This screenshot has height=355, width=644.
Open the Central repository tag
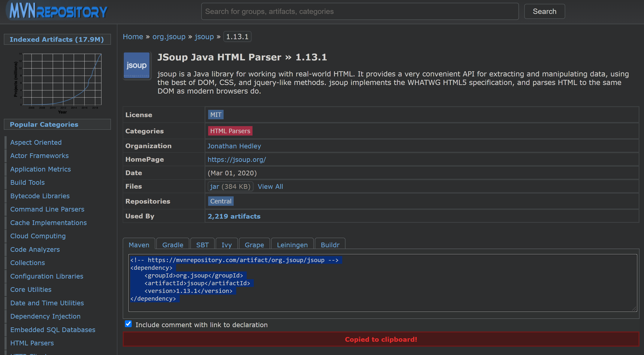(x=221, y=201)
